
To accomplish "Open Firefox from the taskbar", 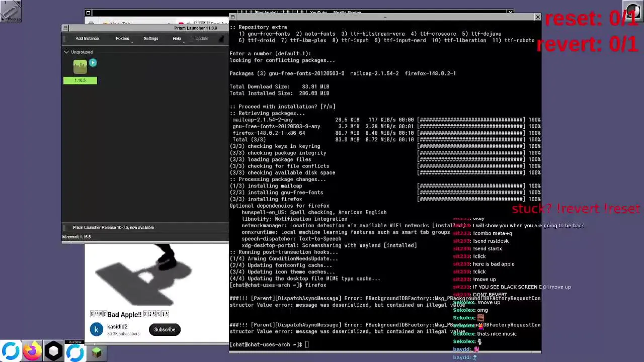I will coord(32,351).
